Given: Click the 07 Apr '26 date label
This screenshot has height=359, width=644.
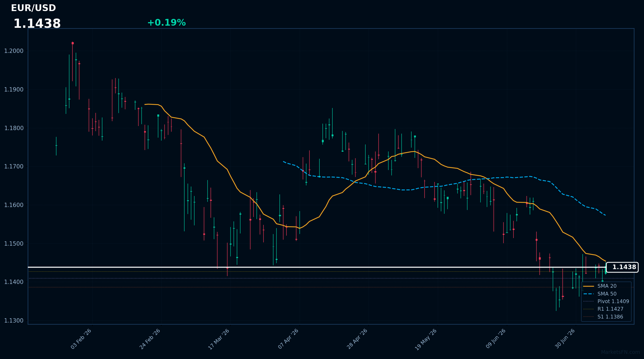Looking at the screenshot, I should pos(288,339).
